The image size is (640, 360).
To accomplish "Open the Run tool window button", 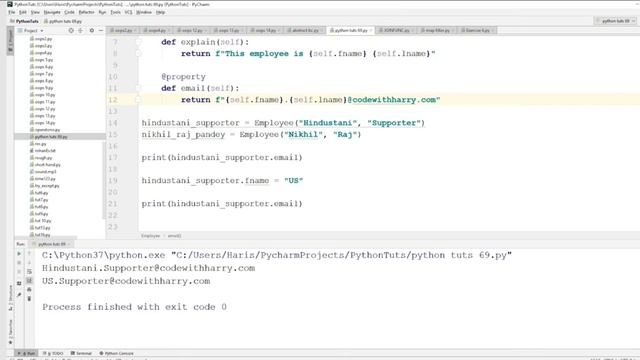I will [27, 353].
